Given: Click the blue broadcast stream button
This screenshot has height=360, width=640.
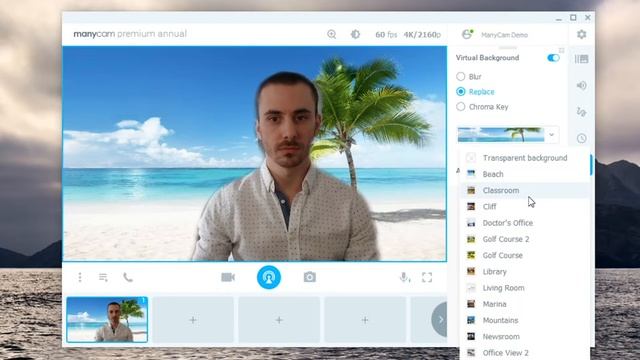Looking at the screenshot, I should pos(269,277).
